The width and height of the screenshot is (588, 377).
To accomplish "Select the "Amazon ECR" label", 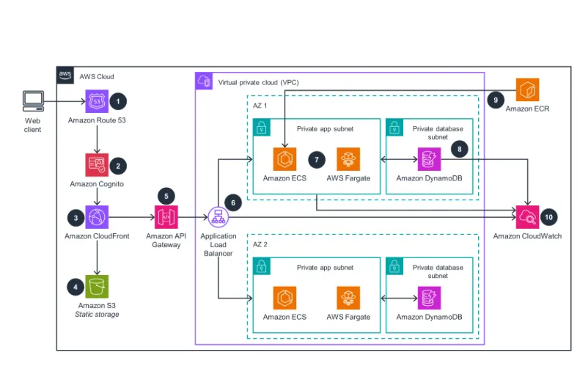I will click(527, 109).
